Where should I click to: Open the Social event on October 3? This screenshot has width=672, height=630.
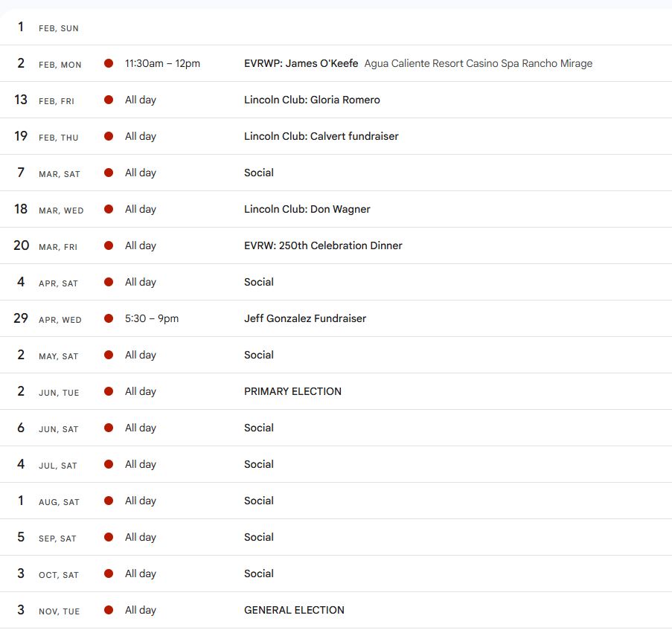[259, 574]
